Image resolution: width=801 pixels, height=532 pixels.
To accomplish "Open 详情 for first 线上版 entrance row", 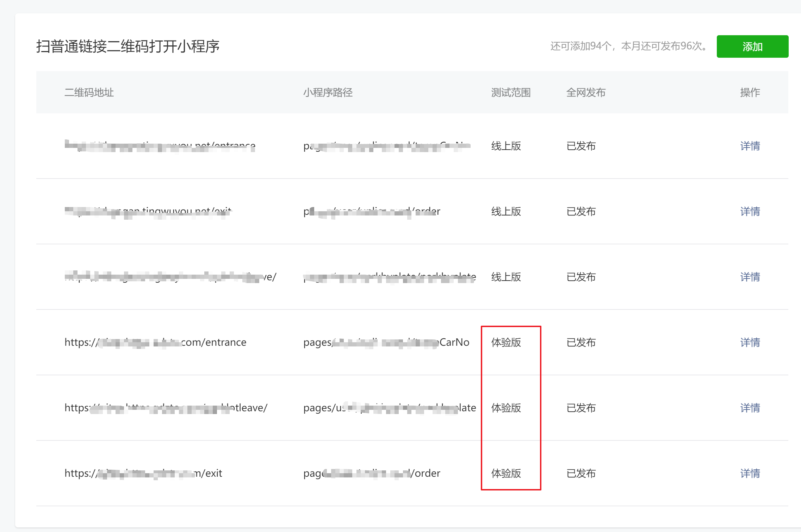I will coord(750,146).
